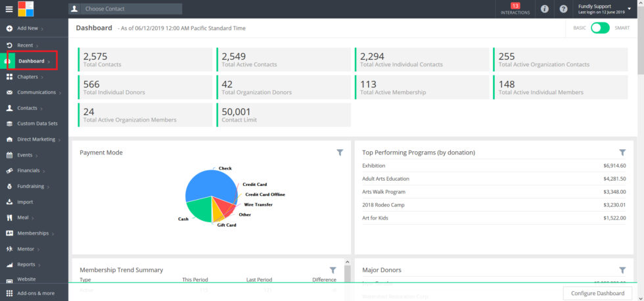Click the Reports chart icon
Screen dimensions: 644x301
pyautogui.click(x=9, y=264)
